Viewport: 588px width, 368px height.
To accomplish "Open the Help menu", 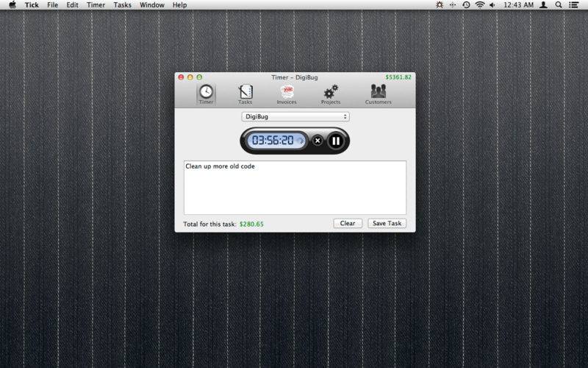I will [x=179, y=5].
